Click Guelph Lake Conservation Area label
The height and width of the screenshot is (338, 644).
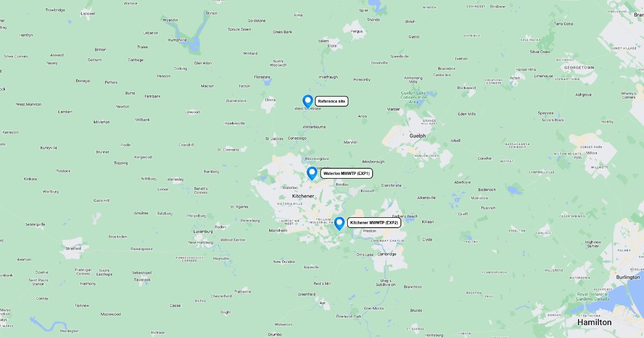[414, 97]
